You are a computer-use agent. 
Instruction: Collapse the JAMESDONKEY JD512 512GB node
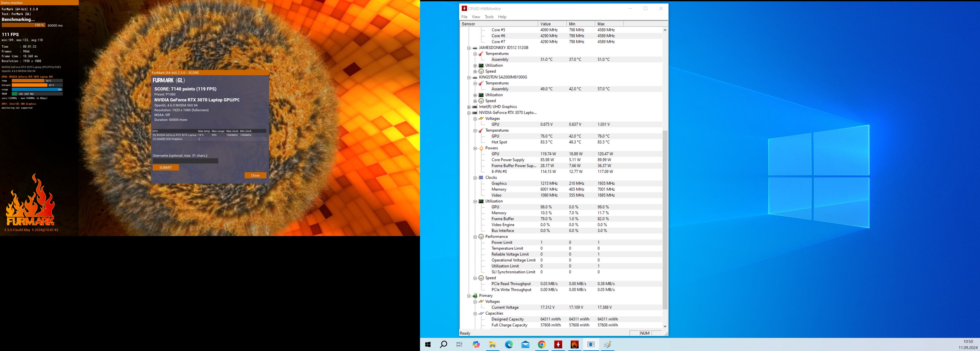tap(469, 48)
